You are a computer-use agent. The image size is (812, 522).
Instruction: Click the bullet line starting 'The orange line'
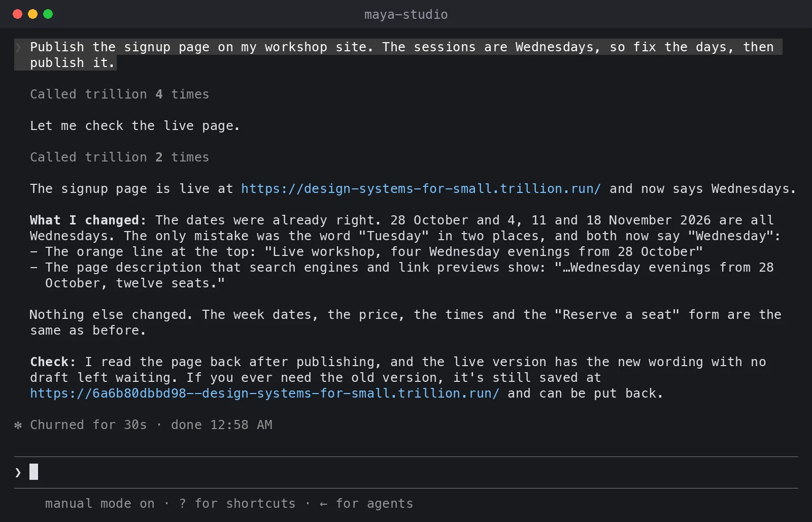366,252
